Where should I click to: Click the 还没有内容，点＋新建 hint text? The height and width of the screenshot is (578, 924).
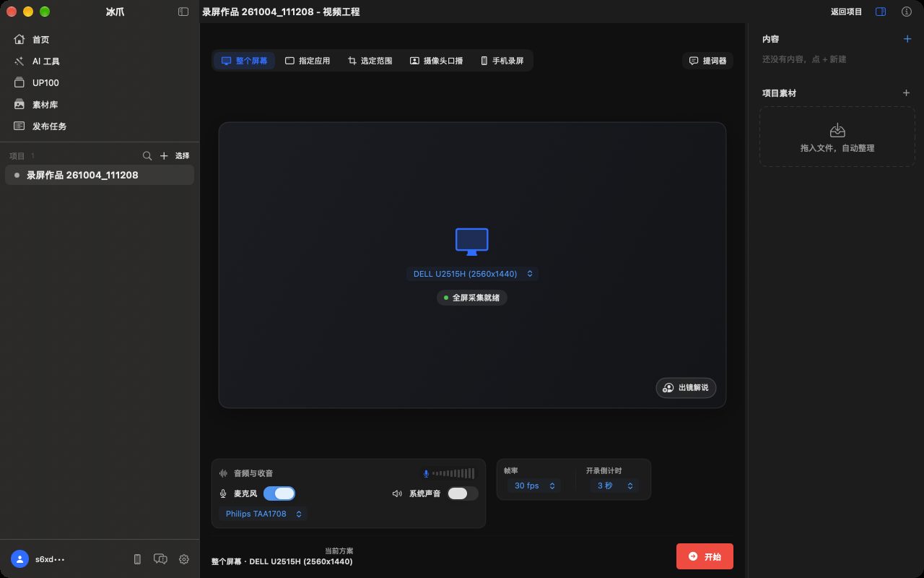click(804, 59)
